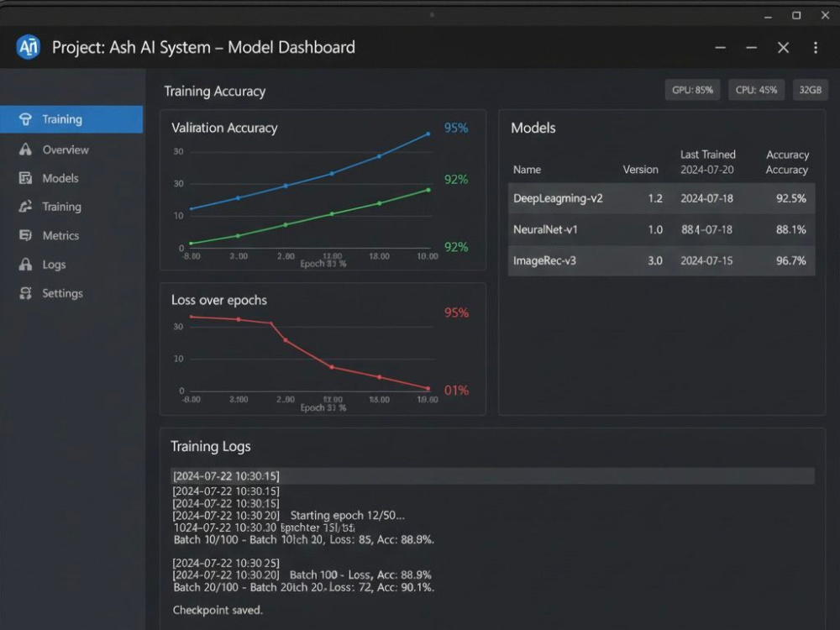Click the 'Checkpoint saved.' log line

(218, 610)
